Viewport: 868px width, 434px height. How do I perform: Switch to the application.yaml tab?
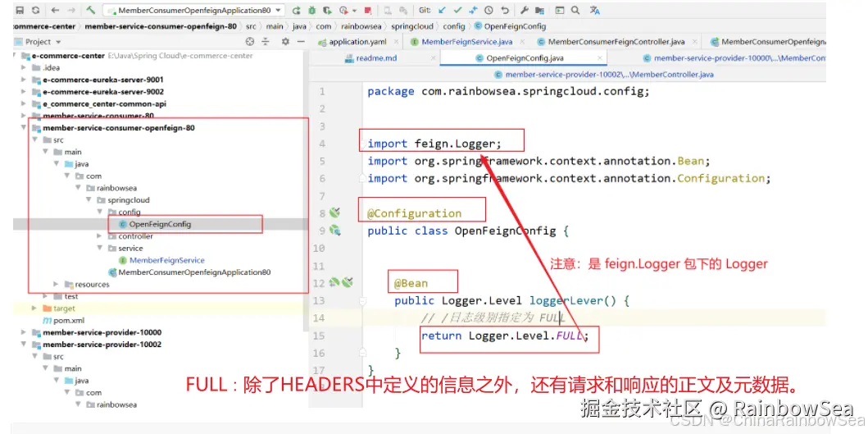[357, 42]
